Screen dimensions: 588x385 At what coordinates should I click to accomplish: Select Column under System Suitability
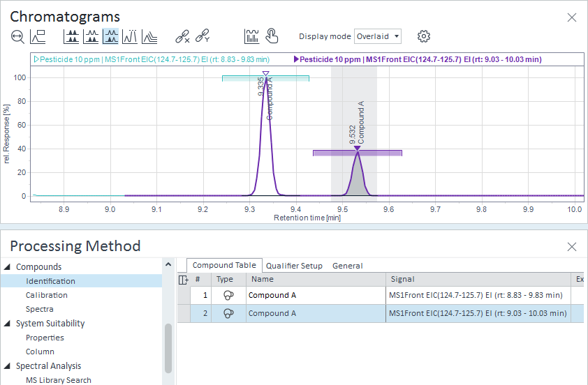click(40, 352)
